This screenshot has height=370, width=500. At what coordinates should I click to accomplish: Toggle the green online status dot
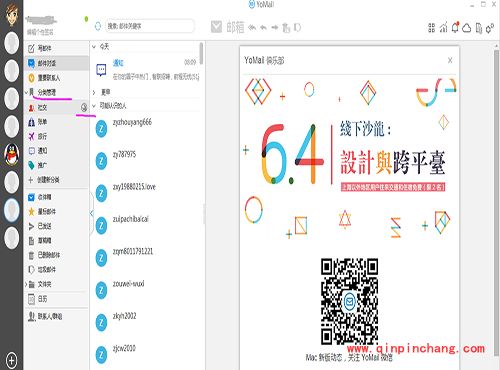point(86,19)
